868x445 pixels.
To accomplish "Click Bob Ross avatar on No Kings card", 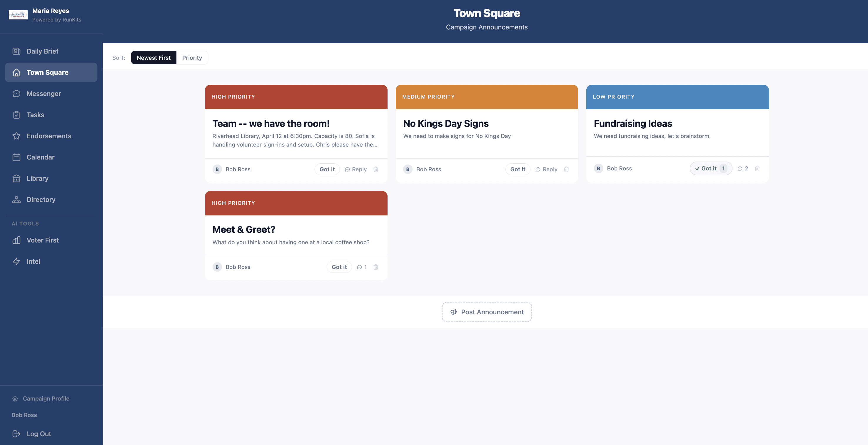I will pyautogui.click(x=408, y=169).
